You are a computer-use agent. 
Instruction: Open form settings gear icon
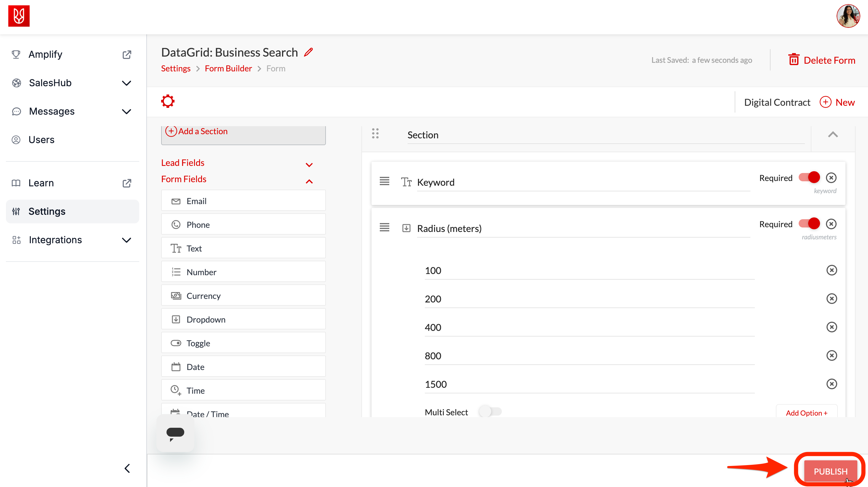pyautogui.click(x=168, y=101)
